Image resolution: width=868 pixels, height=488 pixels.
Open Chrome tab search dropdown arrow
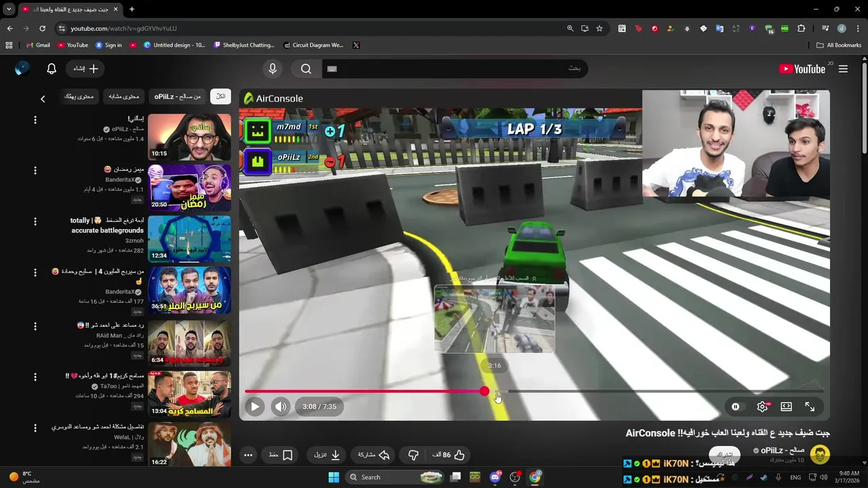click(9, 9)
